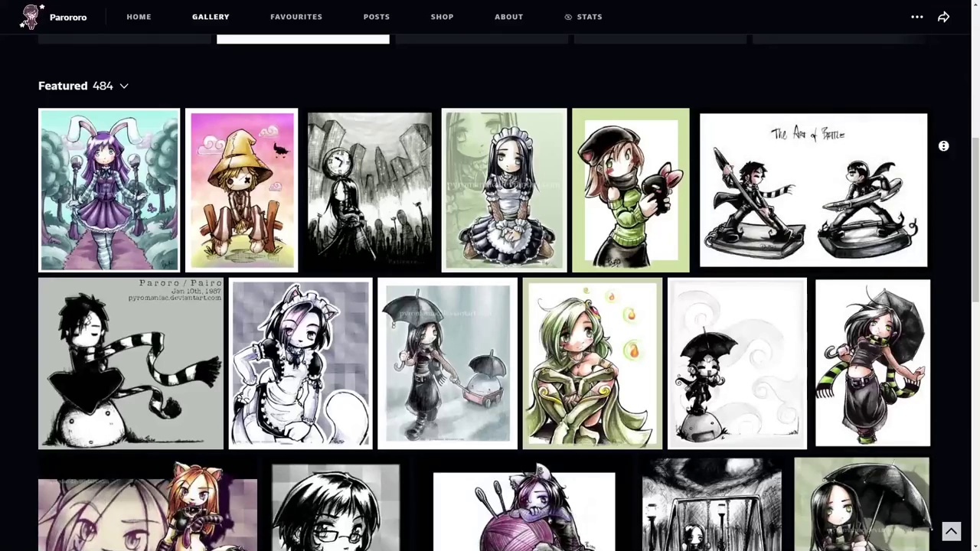Image resolution: width=980 pixels, height=551 pixels.
Task: Expand the Featured folder dropdown
Action: click(x=124, y=86)
